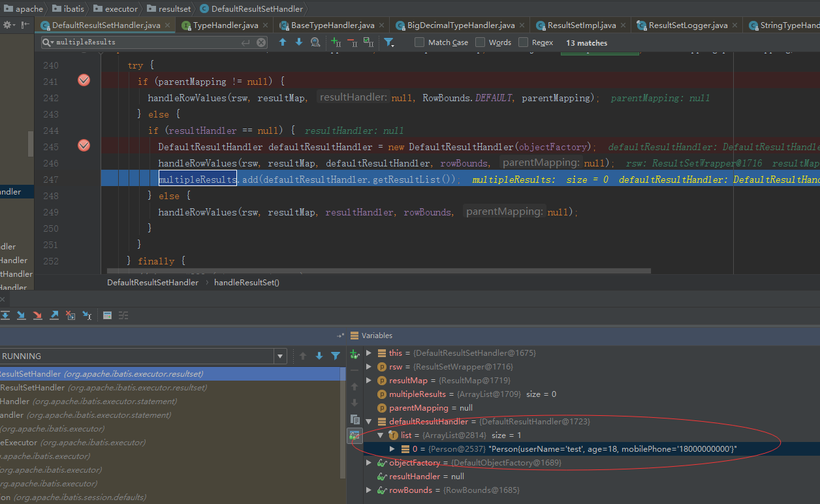Open Evaluate Expression calculator icon
This screenshot has width=820, height=504.
[x=108, y=315]
